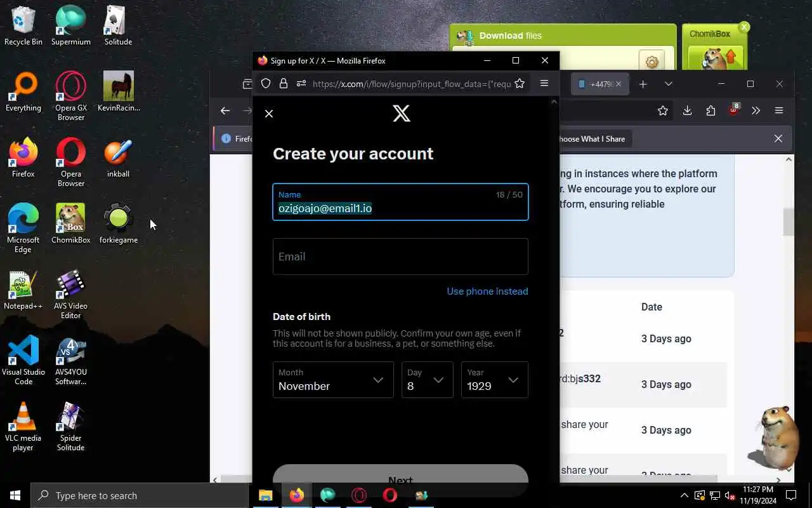The image size is (812, 508).
Task: Open the Recycle Bin desktop icon
Action: [23, 25]
